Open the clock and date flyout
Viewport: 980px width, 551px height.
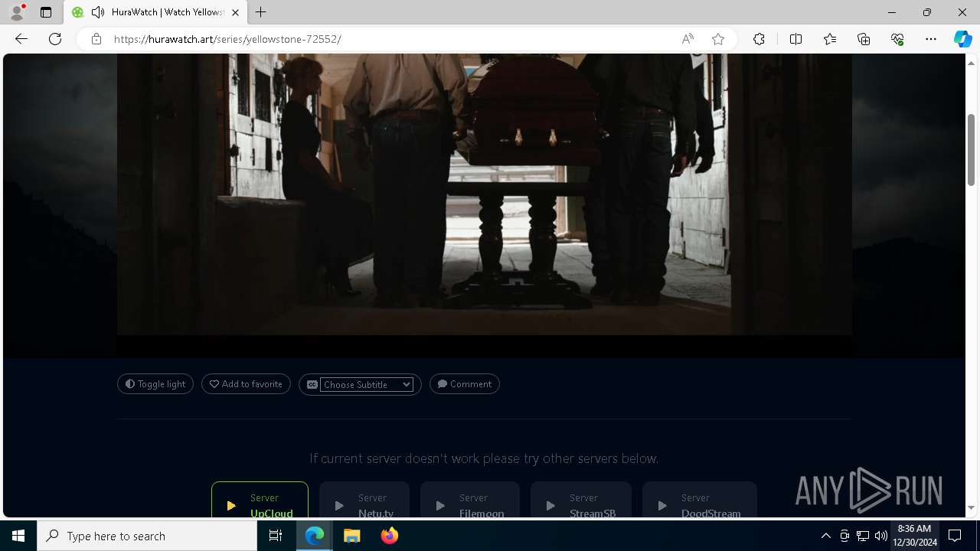click(914, 536)
